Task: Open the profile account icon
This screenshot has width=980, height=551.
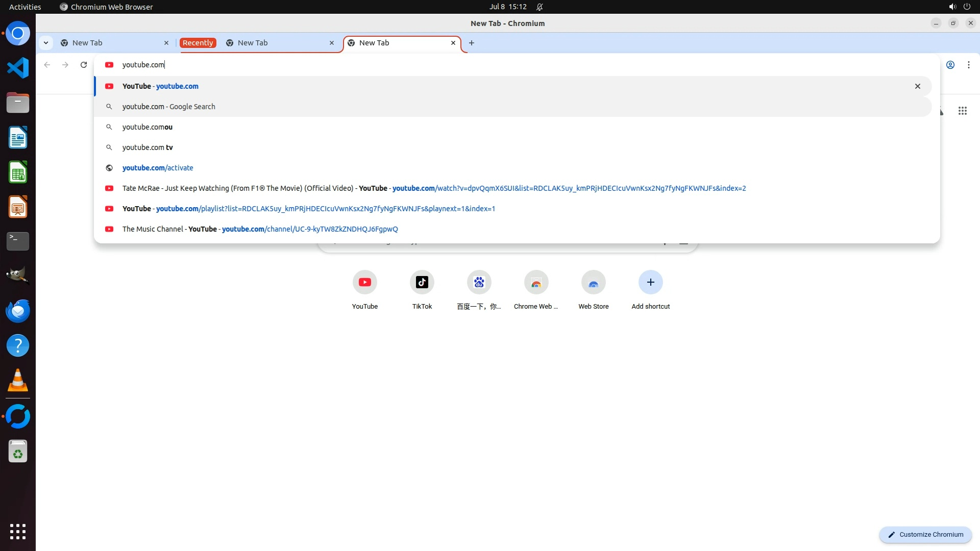Action: [x=950, y=65]
